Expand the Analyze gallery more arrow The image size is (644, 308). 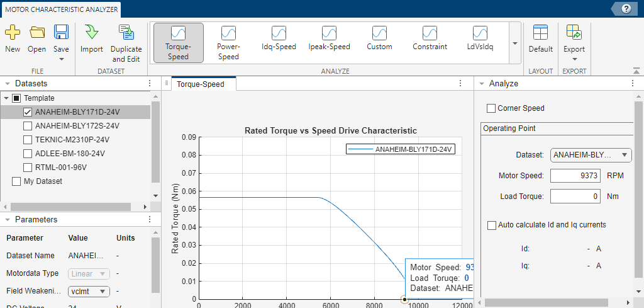click(x=515, y=43)
